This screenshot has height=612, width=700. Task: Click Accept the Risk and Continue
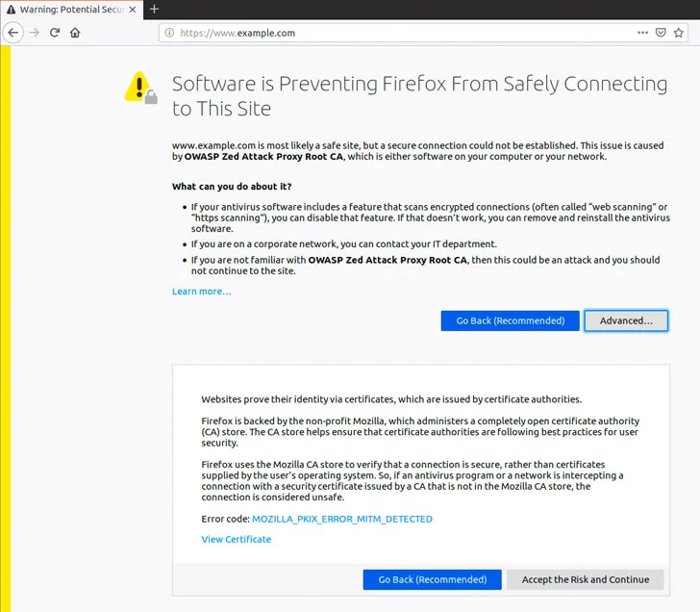coord(586,579)
